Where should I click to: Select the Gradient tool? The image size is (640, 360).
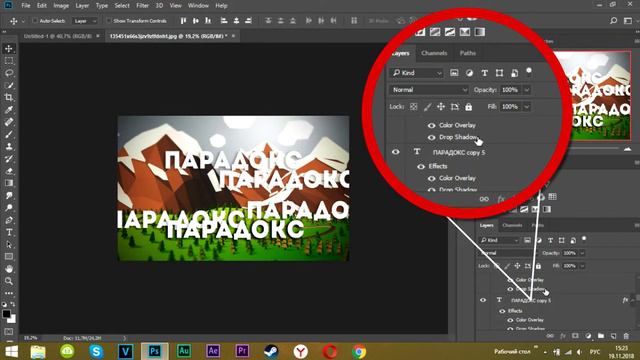click(9, 183)
